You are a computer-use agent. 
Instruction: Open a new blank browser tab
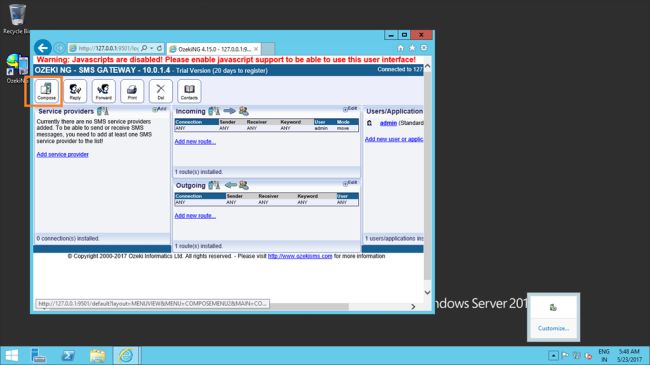(x=268, y=49)
